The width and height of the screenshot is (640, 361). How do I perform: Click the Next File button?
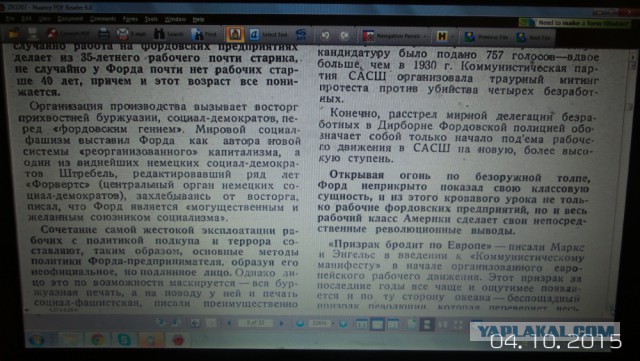pyautogui.click(x=533, y=38)
